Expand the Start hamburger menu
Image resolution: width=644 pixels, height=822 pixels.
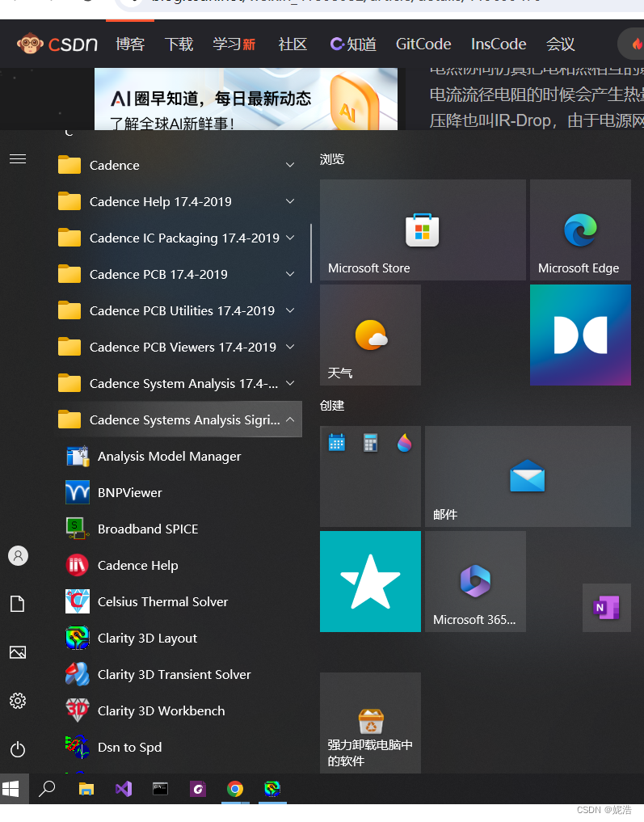click(x=18, y=159)
